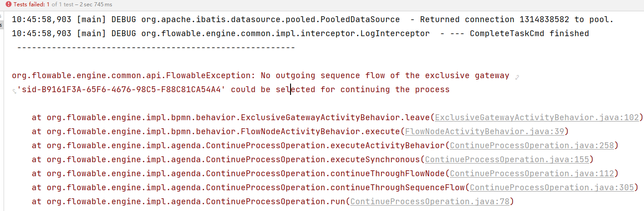This screenshot has height=211, width=644.
Task: Navigate to ContinueProcessOperation.java:155 link
Action: (506, 159)
